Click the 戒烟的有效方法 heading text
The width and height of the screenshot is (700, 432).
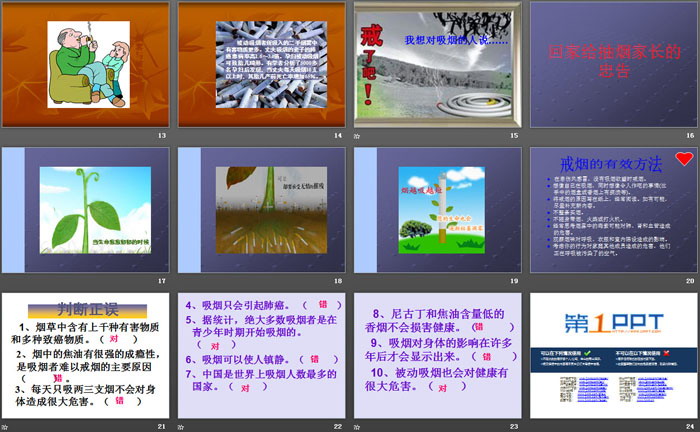[x=611, y=164]
